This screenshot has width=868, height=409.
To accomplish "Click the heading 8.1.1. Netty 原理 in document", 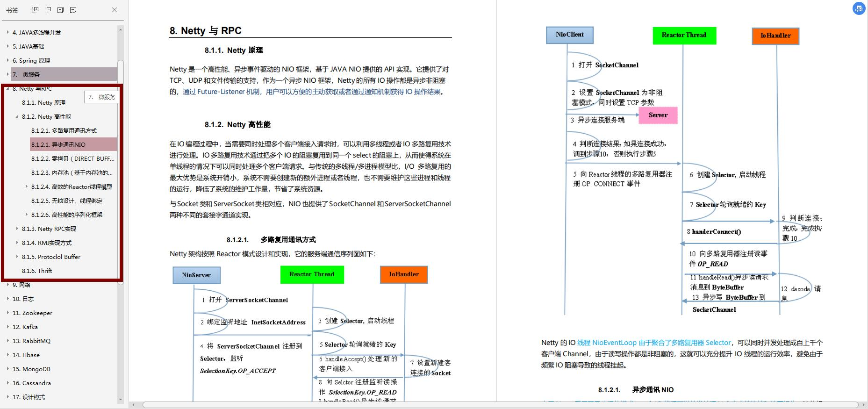I will 234,50.
